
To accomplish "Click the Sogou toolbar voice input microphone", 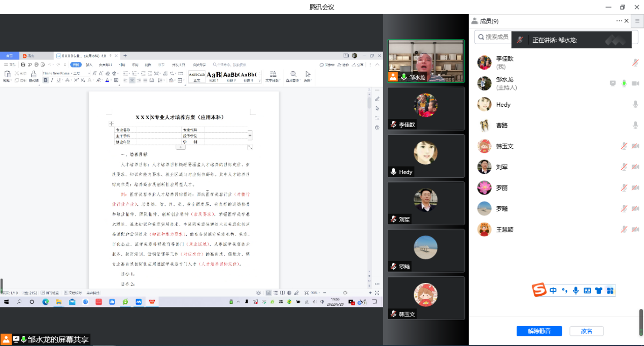I will [x=575, y=291].
